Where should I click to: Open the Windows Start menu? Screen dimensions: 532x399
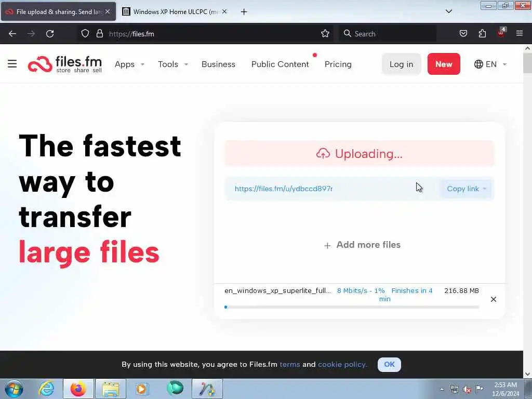[x=14, y=389]
